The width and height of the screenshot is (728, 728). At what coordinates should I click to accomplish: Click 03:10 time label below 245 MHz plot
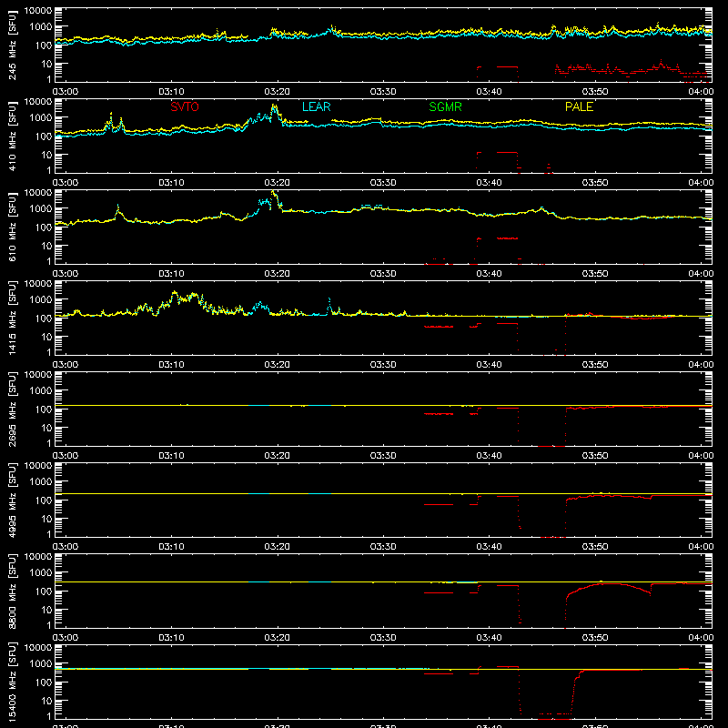[x=171, y=92]
